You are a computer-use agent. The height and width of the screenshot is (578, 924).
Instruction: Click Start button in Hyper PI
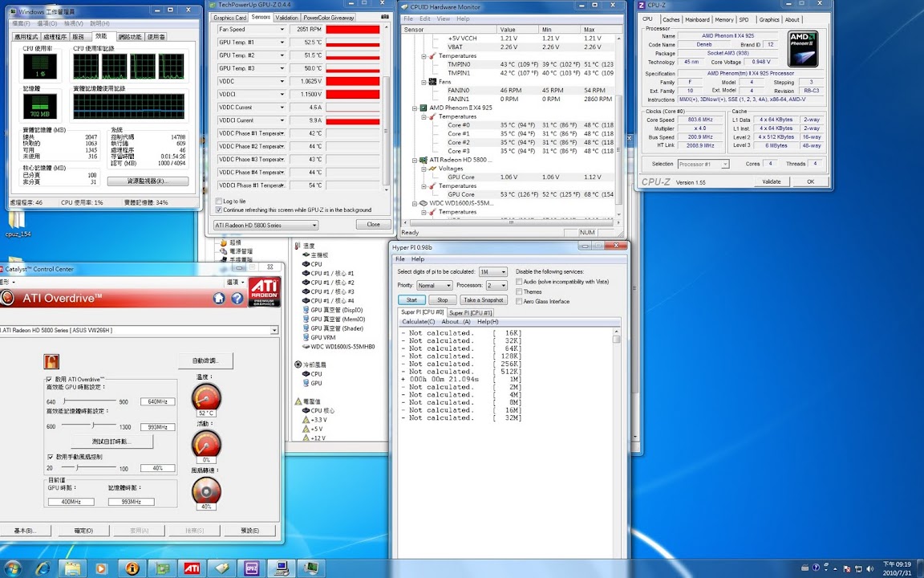coord(411,300)
